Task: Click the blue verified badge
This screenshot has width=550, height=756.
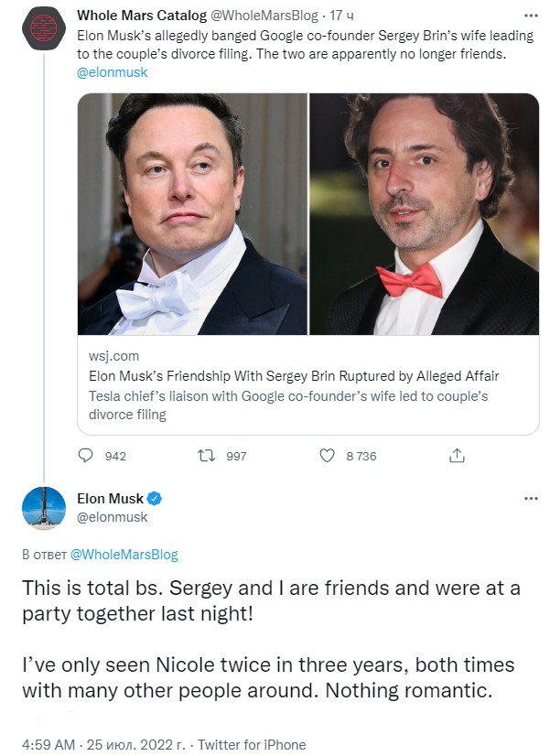Action: [x=156, y=499]
